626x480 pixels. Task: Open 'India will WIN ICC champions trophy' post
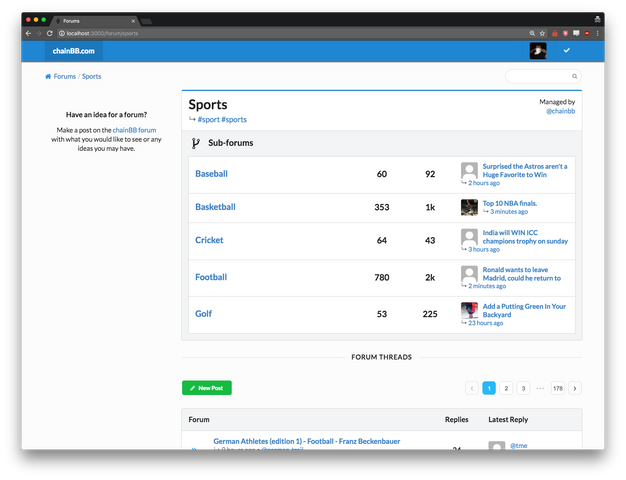click(x=525, y=237)
